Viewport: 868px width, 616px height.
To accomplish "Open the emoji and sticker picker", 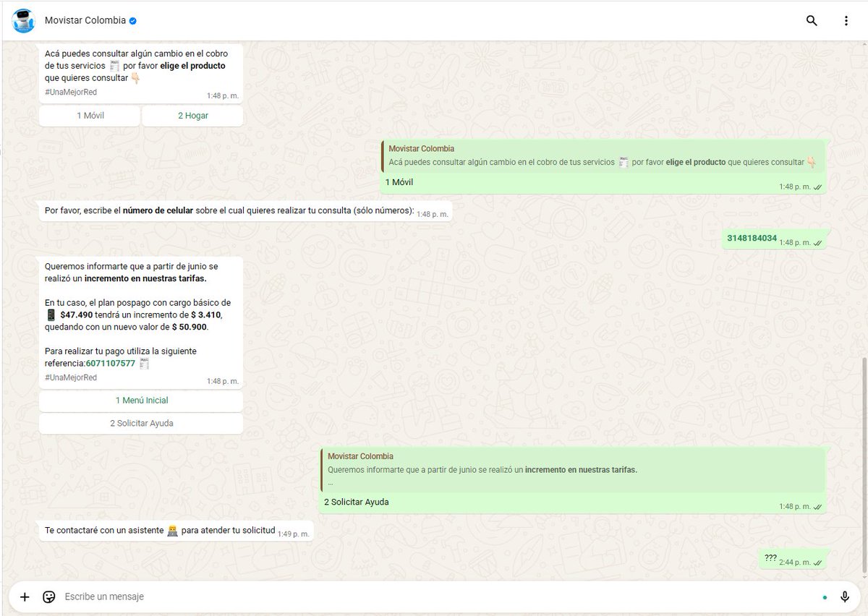I will (49, 596).
